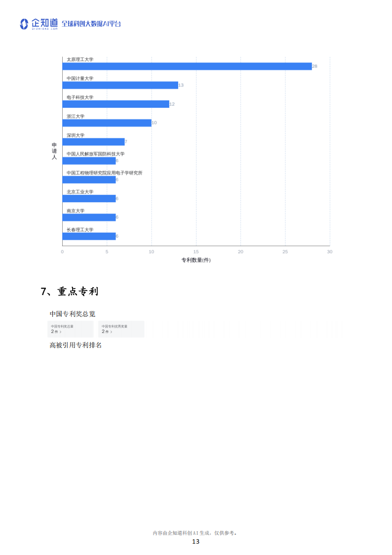Click the 全球科创大数据AI平台 tagline text
392x555 pixels.
[91, 24]
